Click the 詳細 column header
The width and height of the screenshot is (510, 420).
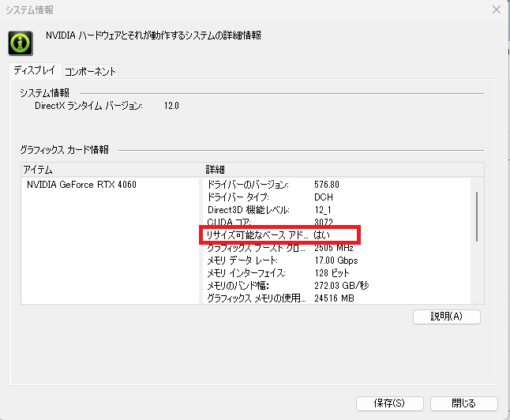(343, 170)
